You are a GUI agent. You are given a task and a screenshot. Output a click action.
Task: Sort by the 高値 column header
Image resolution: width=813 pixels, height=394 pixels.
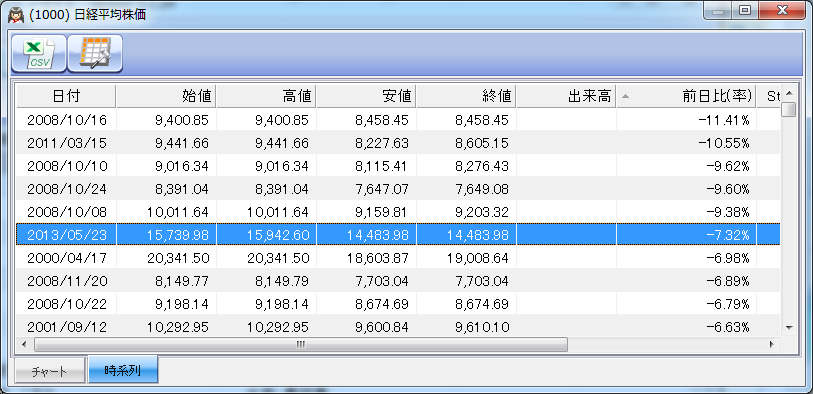tap(267, 96)
